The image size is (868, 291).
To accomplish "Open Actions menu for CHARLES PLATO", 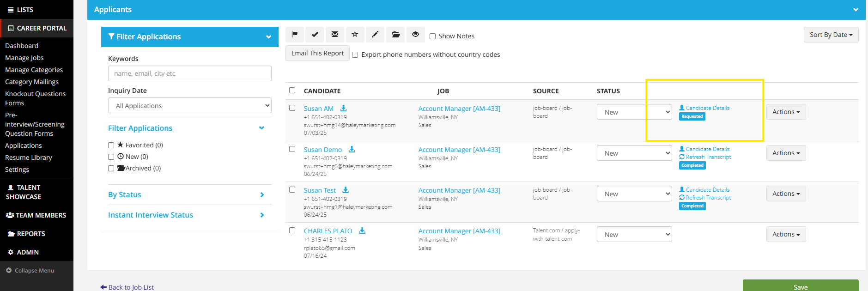I will pyautogui.click(x=786, y=234).
